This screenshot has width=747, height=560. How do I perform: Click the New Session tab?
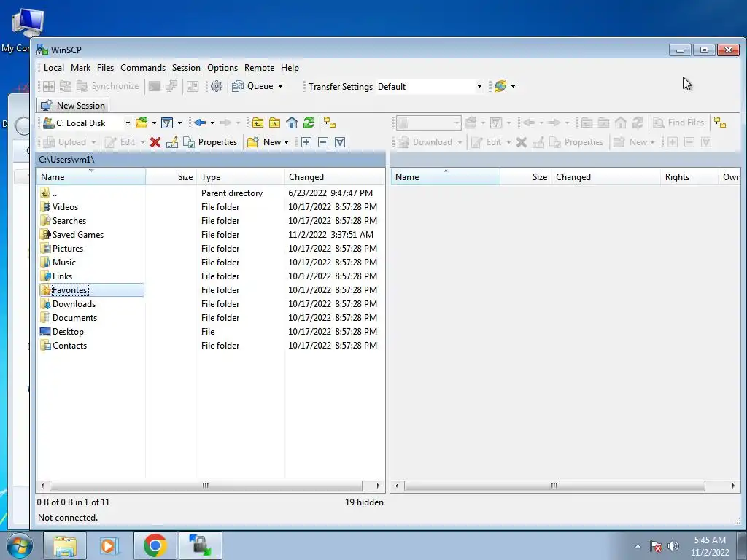tap(73, 105)
